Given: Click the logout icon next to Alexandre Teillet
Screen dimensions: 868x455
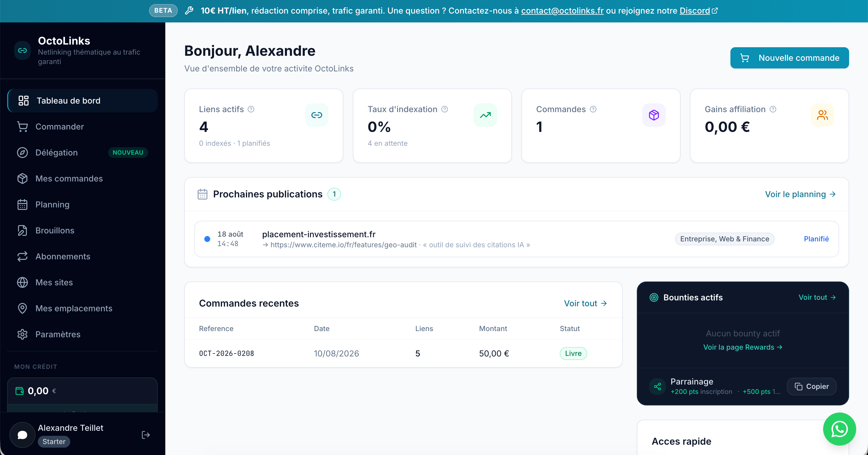Looking at the screenshot, I should (146, 435).
